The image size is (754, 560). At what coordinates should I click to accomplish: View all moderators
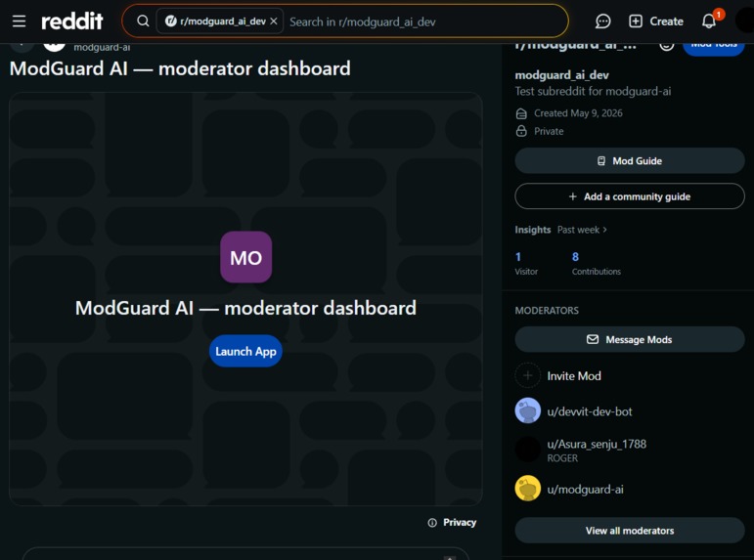(630, 531)
